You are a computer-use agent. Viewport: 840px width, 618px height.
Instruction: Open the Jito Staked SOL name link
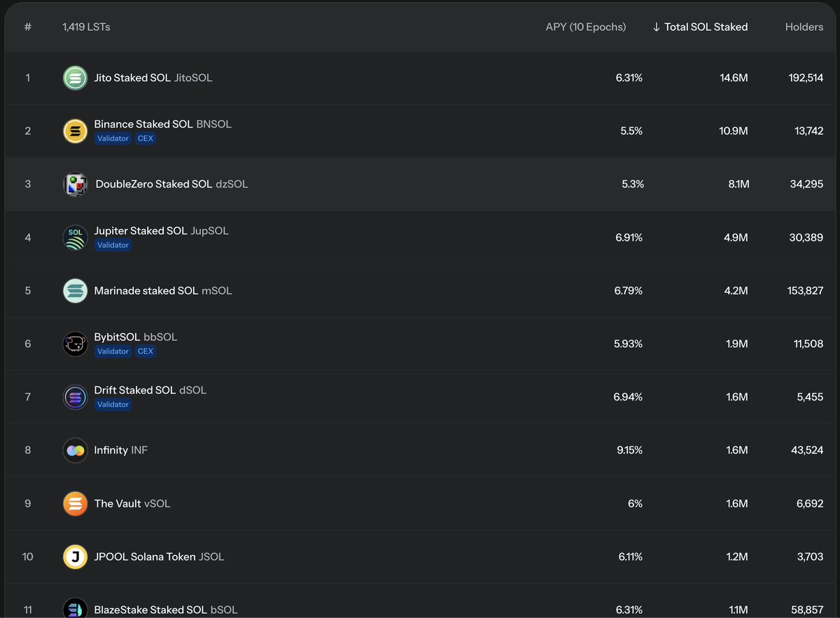pos(153,78)
